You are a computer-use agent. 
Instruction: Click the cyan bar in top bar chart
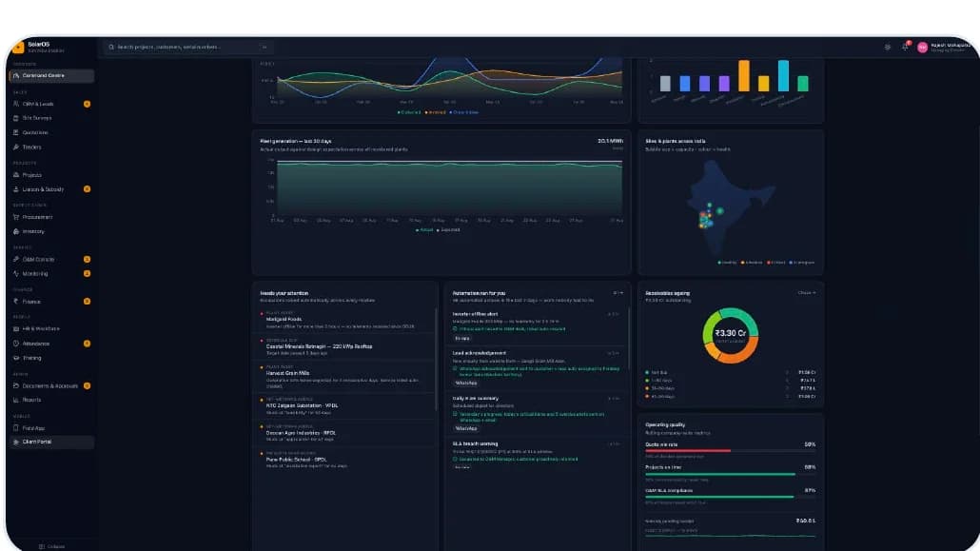pyautogui.click(x=783, y=76)
